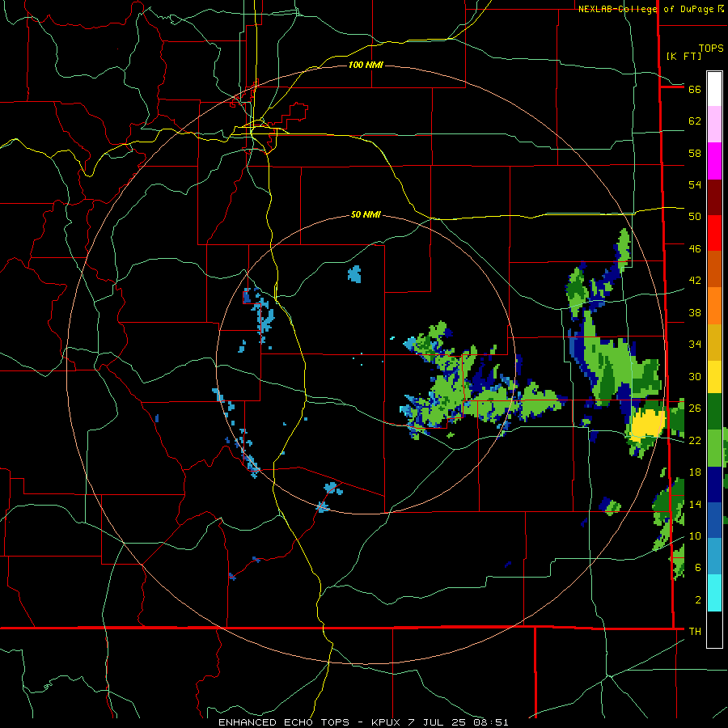Click the isolated light blue echo north of center
Viewport: 728px width, 728px height.
click(x=355, y=274)
